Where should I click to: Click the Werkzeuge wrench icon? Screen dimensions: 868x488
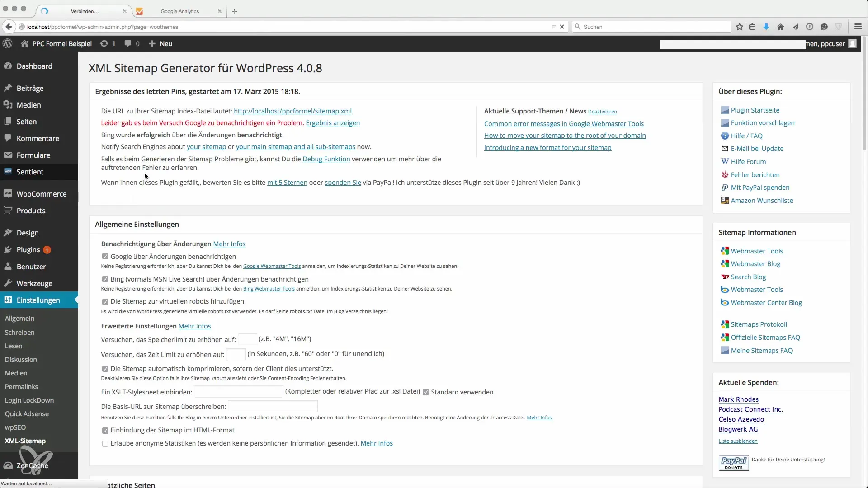coord(8,283)
